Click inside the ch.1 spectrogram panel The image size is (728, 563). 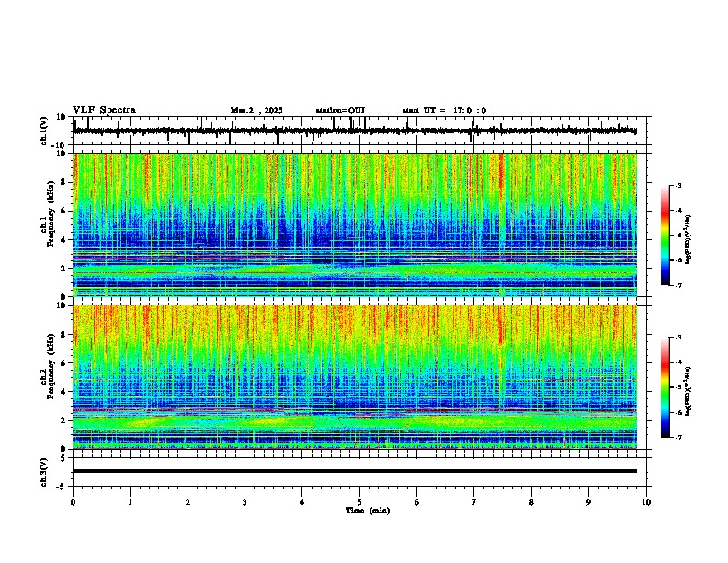(355, 224)
